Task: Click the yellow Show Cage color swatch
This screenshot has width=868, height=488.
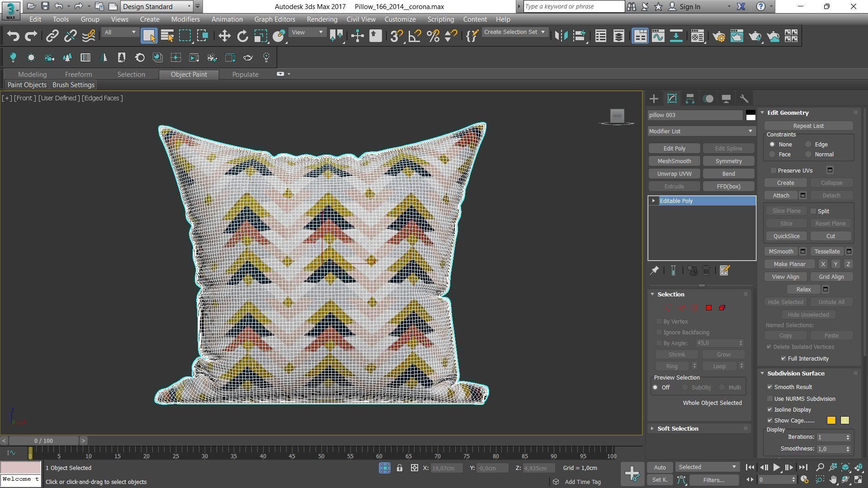Action: coord(845,421)
